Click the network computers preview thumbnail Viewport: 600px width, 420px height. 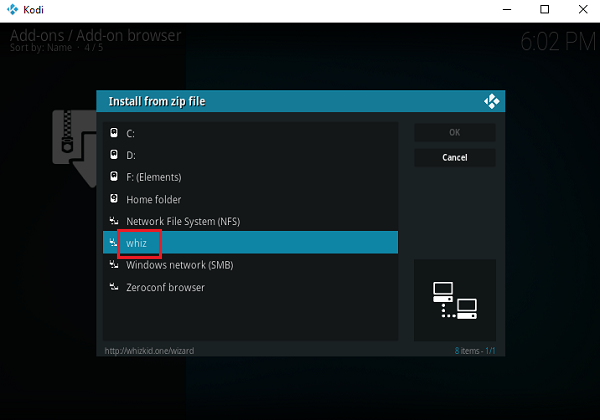point(455,300)
